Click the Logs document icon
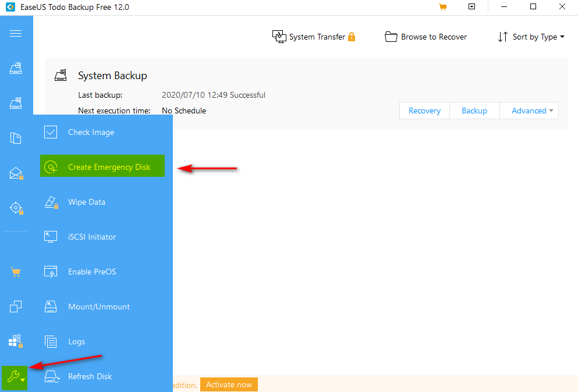This screenshot has height=392, width=578. pyautogui.click(x=51, y=341)
